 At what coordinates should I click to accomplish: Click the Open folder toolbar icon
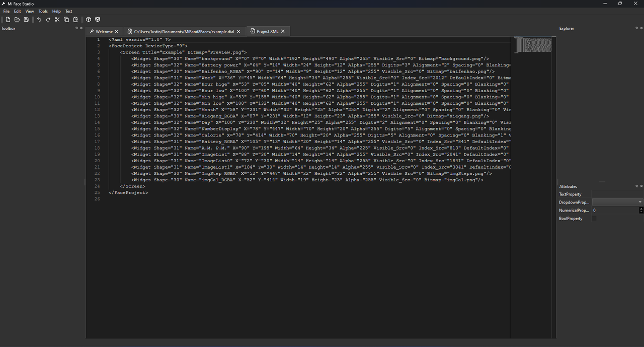pos(17,20)
